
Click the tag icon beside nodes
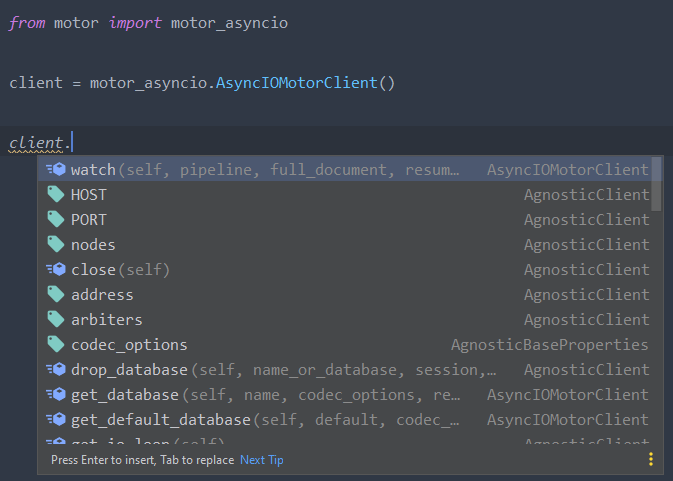pyautogui.click(x=56, y=244)
